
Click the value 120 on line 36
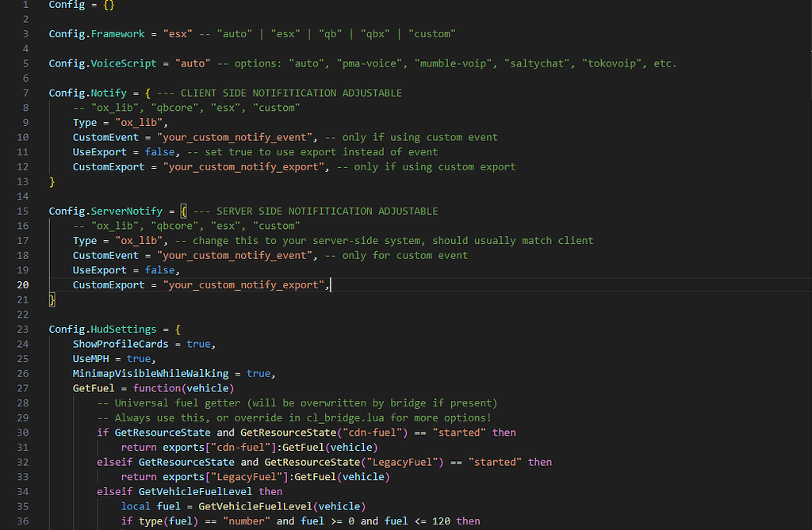coord(441,521)
